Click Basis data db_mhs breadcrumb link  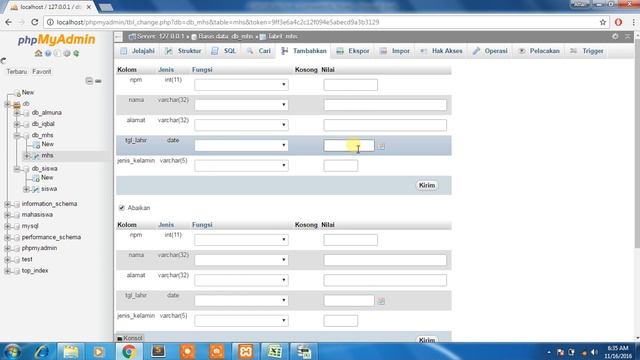(225, 36)
